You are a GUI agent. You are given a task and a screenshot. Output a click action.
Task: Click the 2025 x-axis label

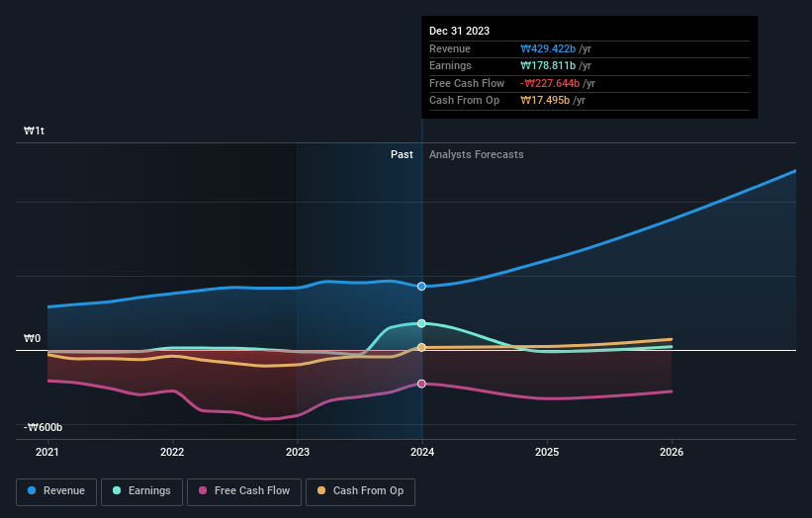coord(547,452)
